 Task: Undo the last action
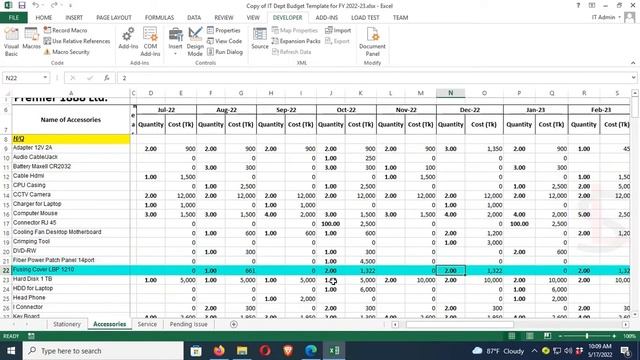(36, 5)
